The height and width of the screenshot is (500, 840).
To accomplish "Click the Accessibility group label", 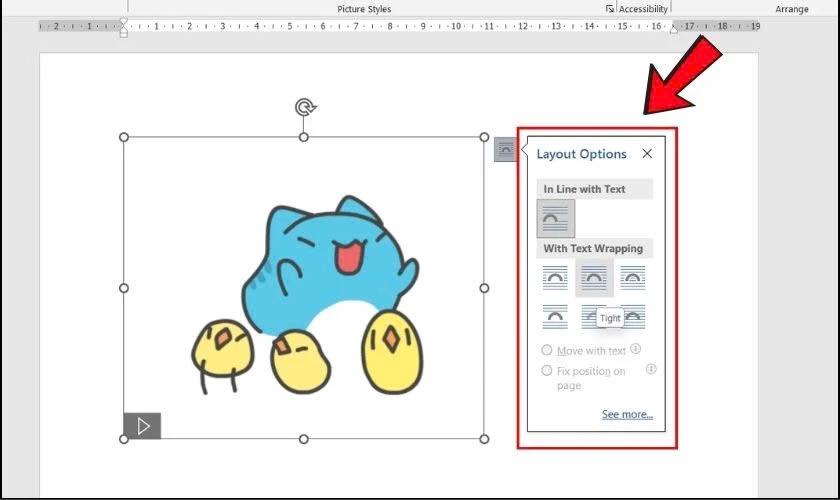I will (643, 9).
